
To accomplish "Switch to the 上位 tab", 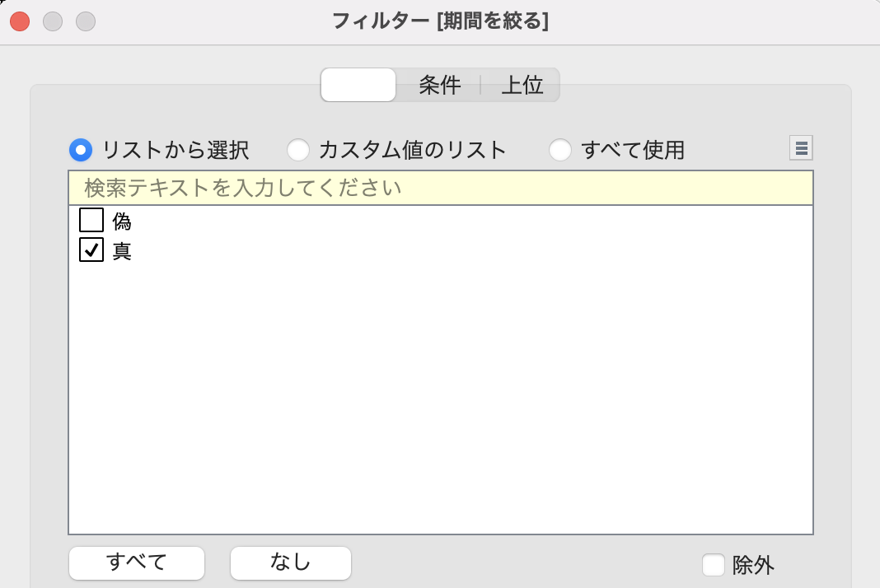I will point(522,85).
